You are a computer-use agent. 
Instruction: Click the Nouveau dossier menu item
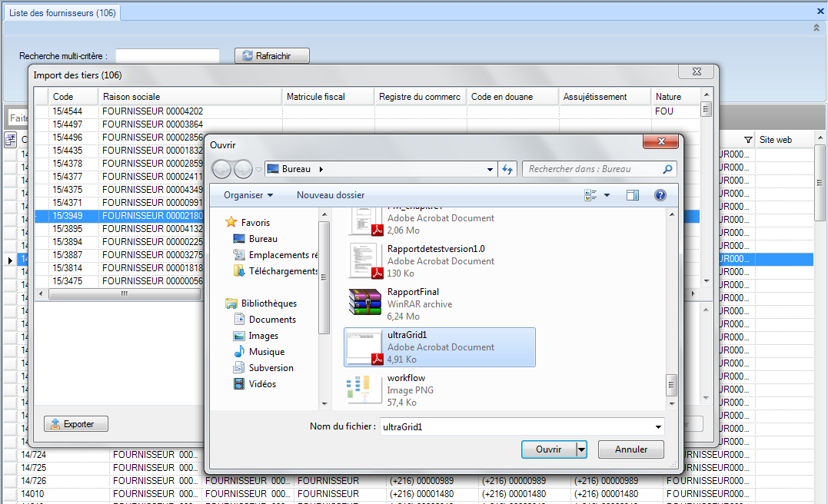pos(331,195)
